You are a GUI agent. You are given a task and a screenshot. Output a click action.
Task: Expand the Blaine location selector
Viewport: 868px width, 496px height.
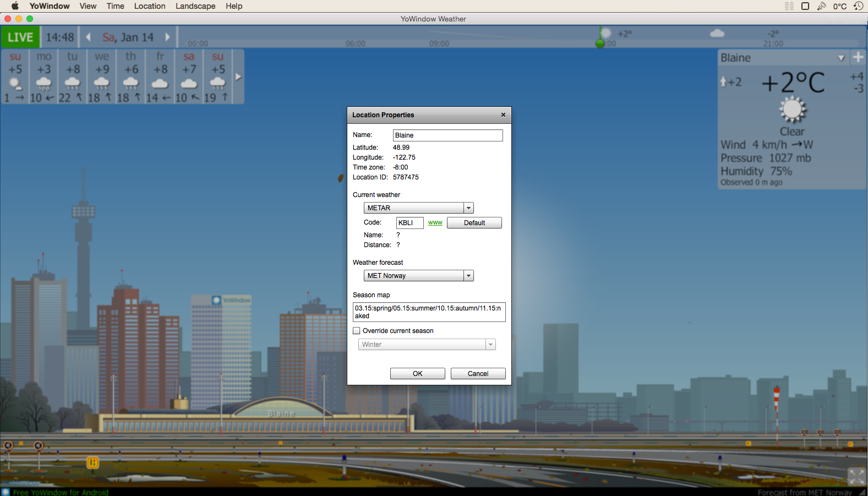(841, 58)
